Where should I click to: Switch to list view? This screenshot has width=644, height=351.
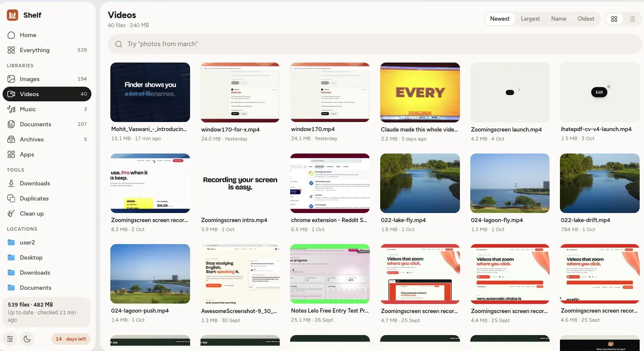[x=632, y=19]
